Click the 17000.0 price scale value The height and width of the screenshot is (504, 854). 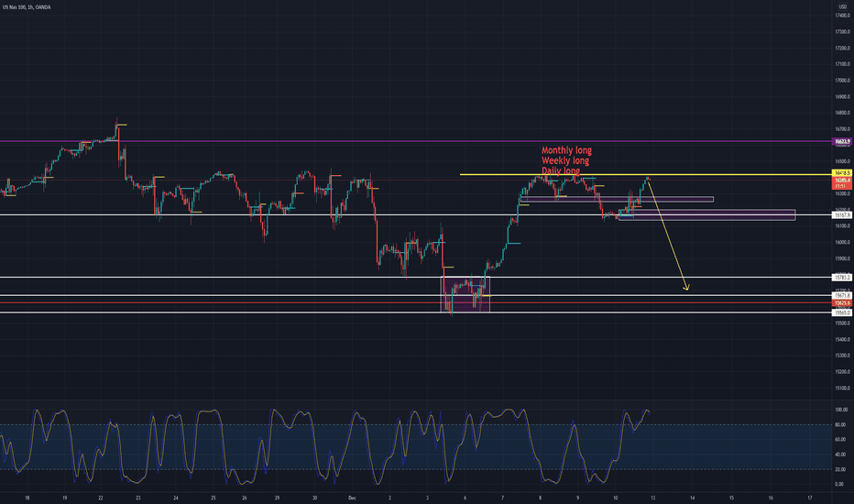(x=843, y=80)
